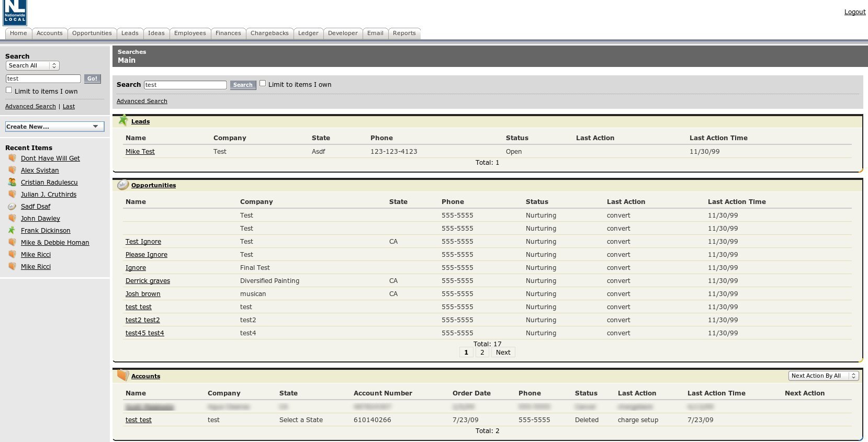868x442 pixels.
Task: Switch to the Chargebacks tab
Action: tap(269, 33)
